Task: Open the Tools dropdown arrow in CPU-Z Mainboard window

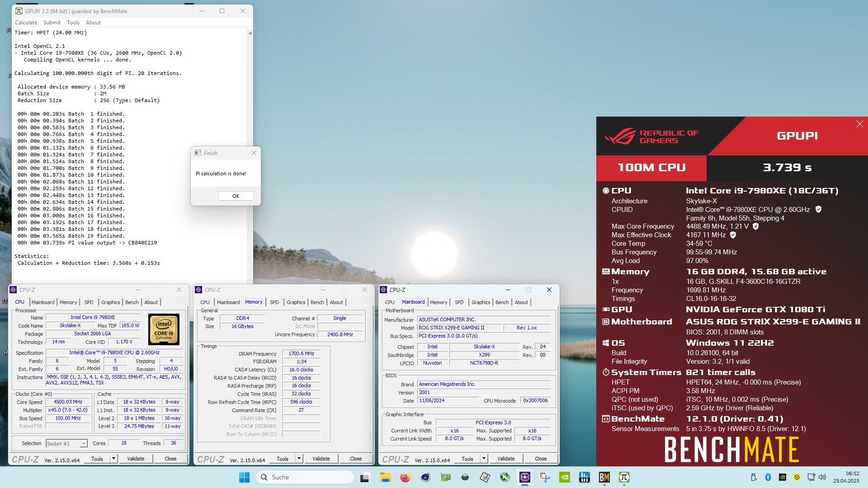Action: [x=484, y=459]
